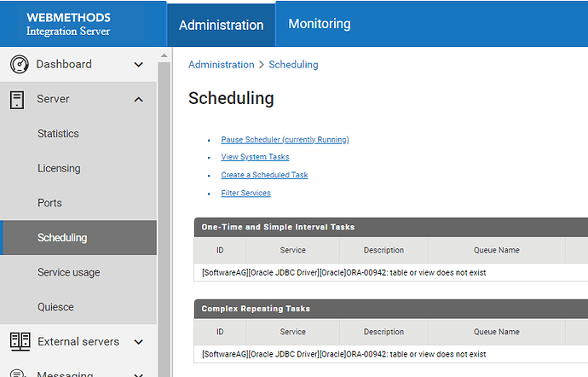Expand the Messaging section chevron
The height and width of the screenshot is (377, 588).
click(x=138, y=374)
